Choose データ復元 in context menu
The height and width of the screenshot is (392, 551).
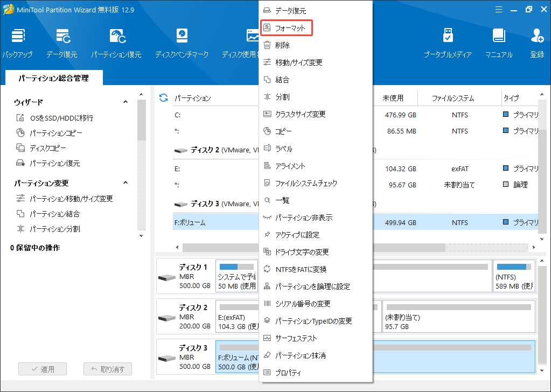click(316, 11)
